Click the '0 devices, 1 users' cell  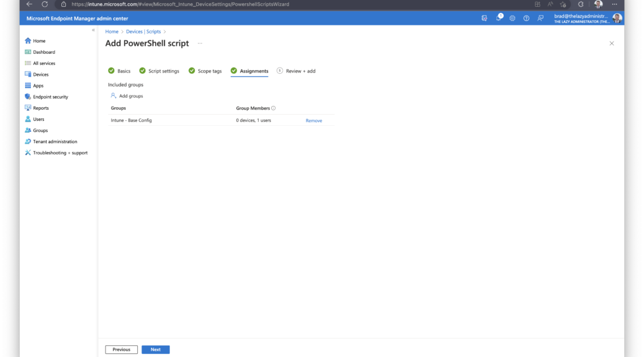click(x=253, y=120)
